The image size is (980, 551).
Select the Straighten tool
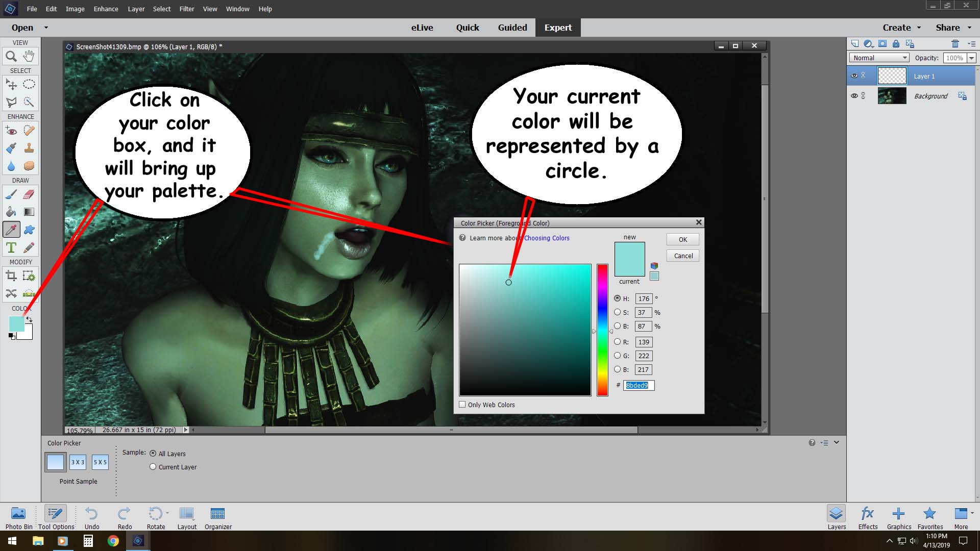coord(29,293)
